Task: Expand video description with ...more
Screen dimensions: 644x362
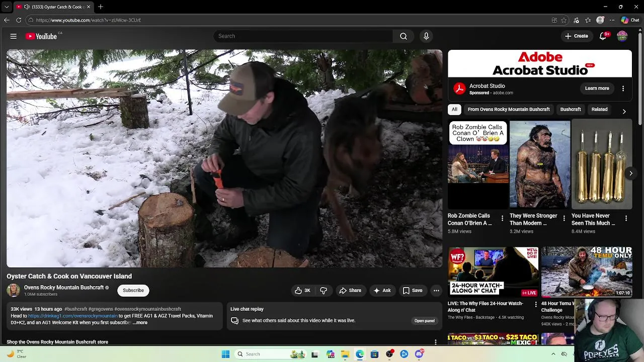Action: click(140, 323)
